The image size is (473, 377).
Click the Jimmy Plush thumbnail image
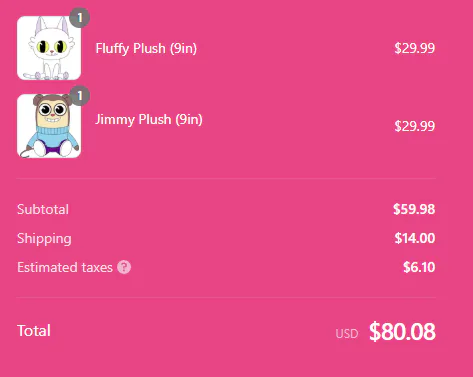click(49, 126)
